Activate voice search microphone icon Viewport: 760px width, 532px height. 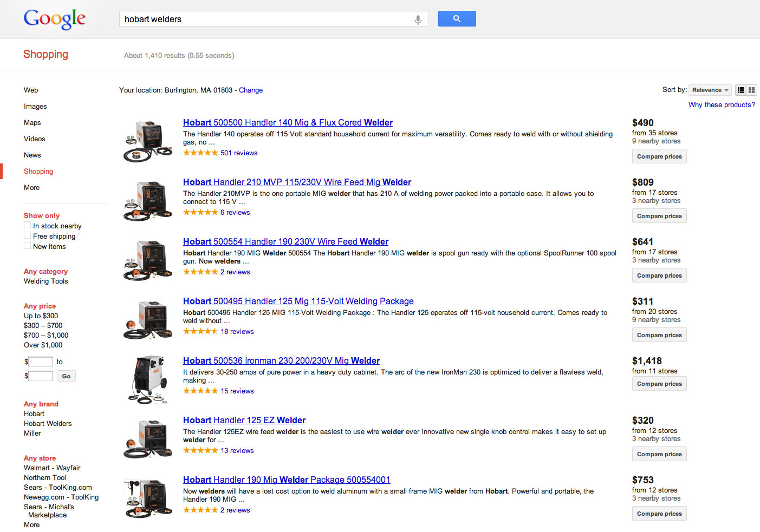pos(418,19)
